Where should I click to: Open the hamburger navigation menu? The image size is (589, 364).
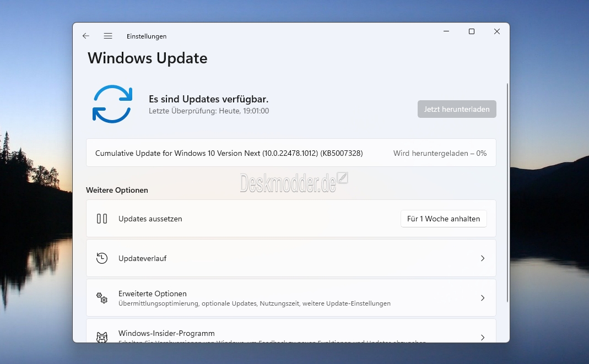click(x=108, y=36)
